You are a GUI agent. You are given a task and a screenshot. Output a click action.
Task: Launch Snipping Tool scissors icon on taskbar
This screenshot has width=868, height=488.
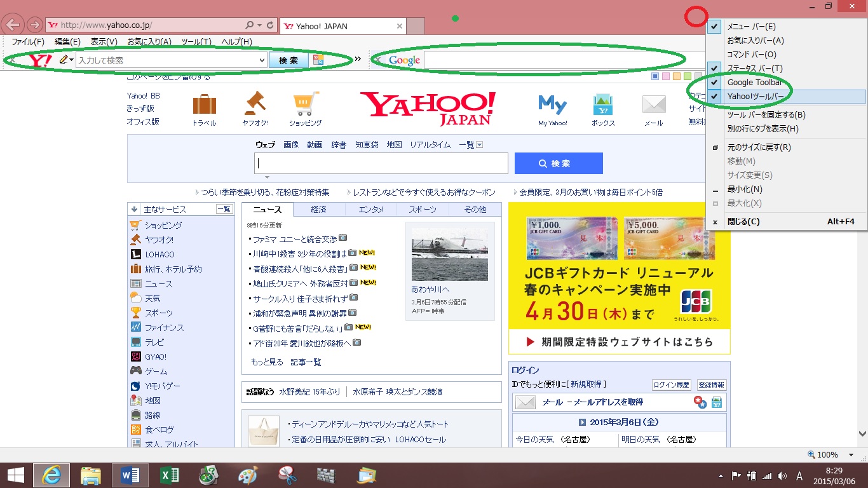pos(288,475)
